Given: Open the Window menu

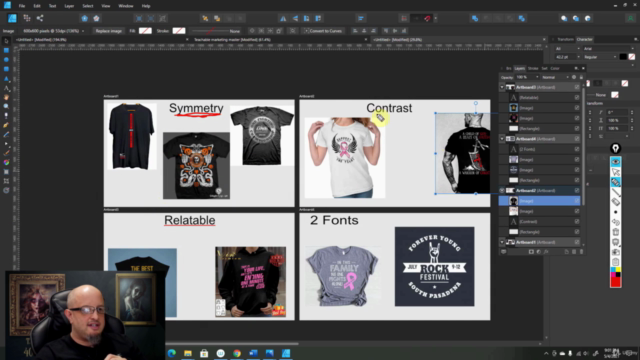Looking at the screenshot, I should 126,6.
